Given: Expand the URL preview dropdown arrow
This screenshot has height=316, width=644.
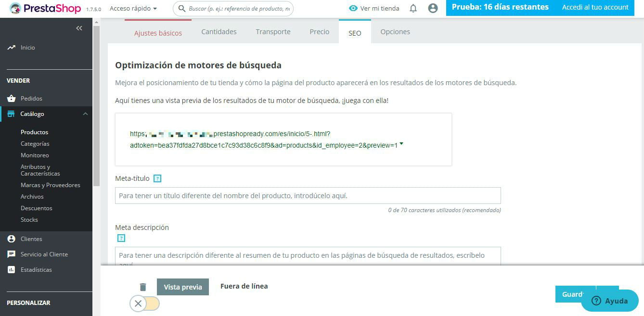Looking at the screenshot, I should point(401,143).
